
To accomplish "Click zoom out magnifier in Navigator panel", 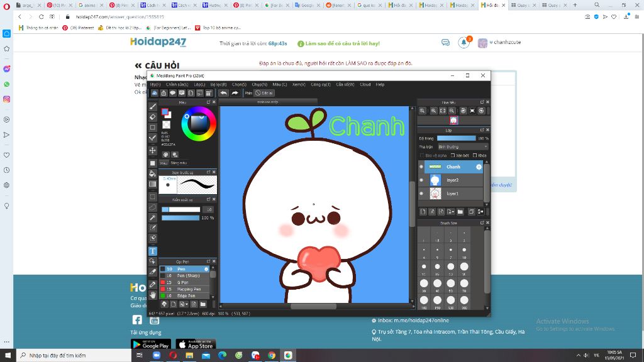I will (452, 111).
